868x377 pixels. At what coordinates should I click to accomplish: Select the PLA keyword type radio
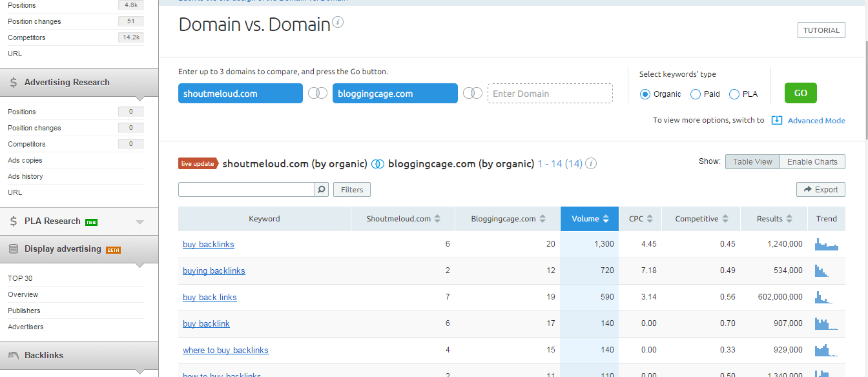point(734,94)
